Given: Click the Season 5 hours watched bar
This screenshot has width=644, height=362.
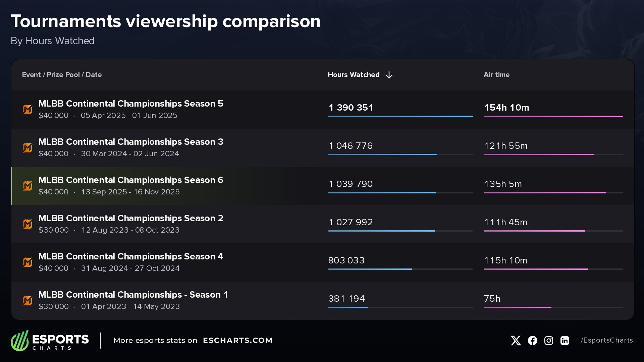Looking at the screenshot, I should [400, 116].
